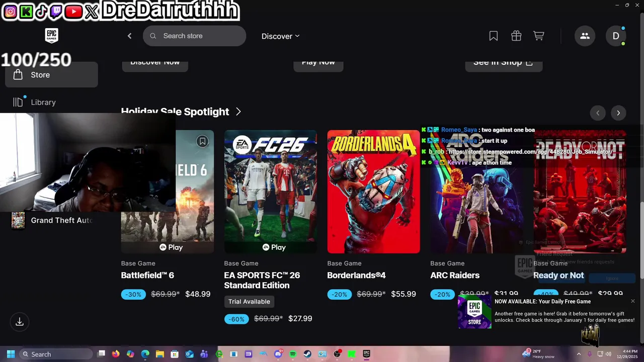Open the Discover dropdown menu
Image resolution: width=644 pixels, height=362 pixels.
280,36
